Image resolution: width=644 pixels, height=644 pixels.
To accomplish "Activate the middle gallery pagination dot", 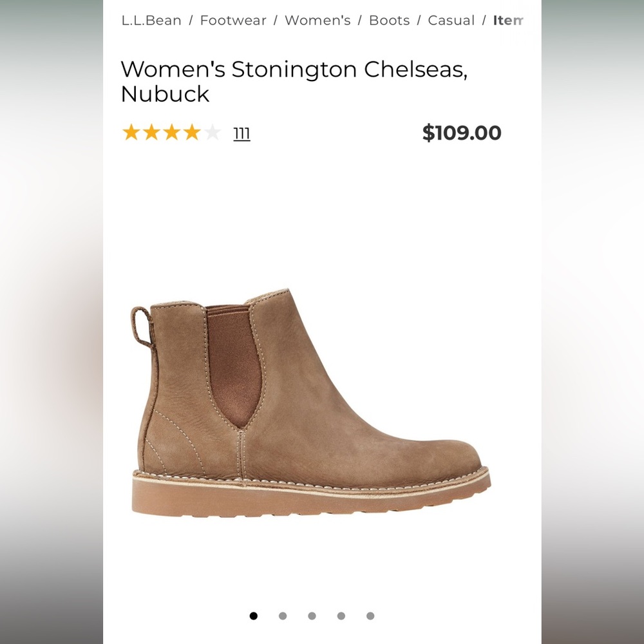I will pyautogui.click(x=312, y=616).
